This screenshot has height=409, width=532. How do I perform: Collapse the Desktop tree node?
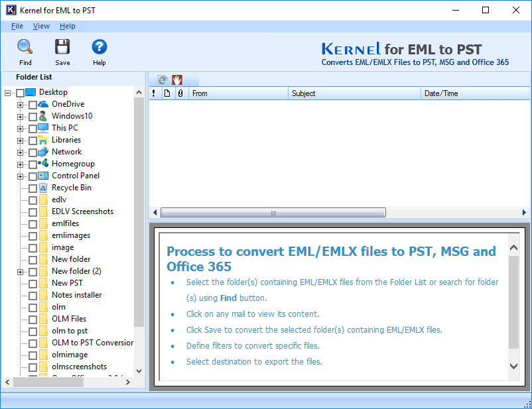pyautogui.click(x=7, y=93)
